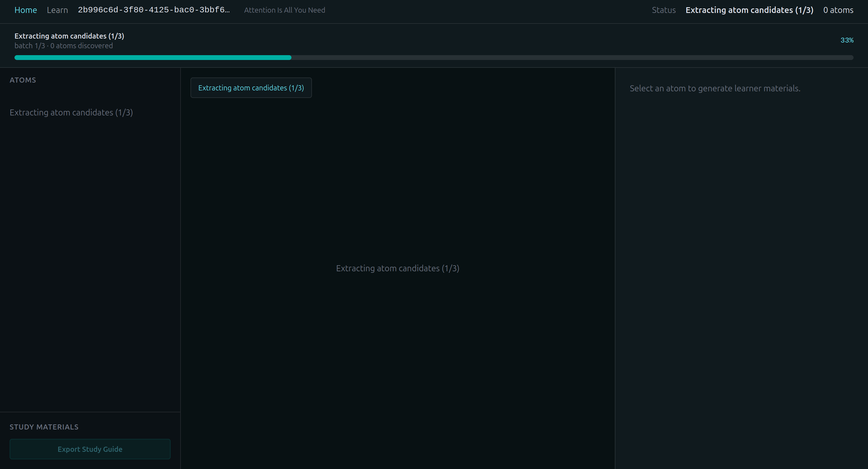Click the ATOMS sidebar heading
This screenshot has width=868, height=469.
[x=23, y=80]
